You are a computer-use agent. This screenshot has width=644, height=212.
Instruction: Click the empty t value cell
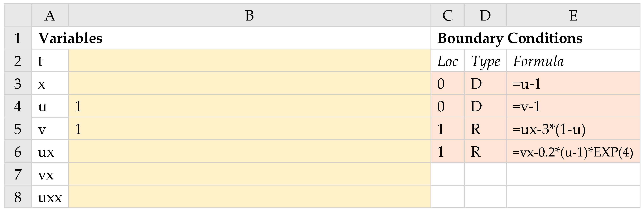[249, 61]
